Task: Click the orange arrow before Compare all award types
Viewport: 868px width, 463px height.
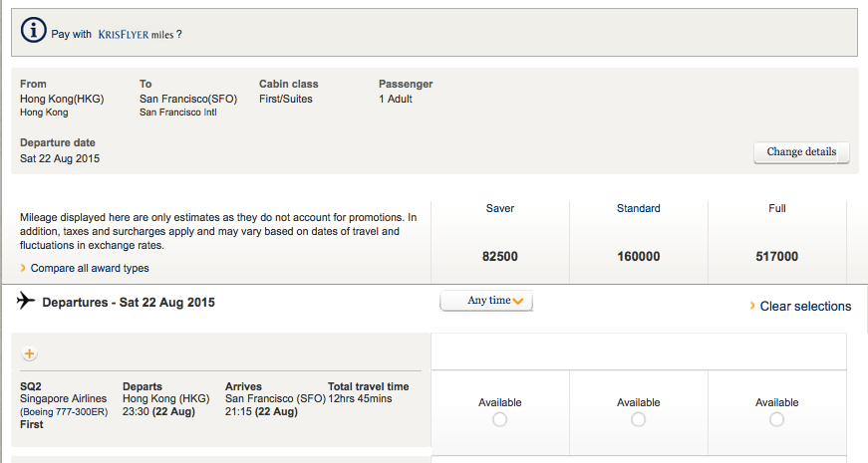Action: pyautogui.click(x=23, y=268)
